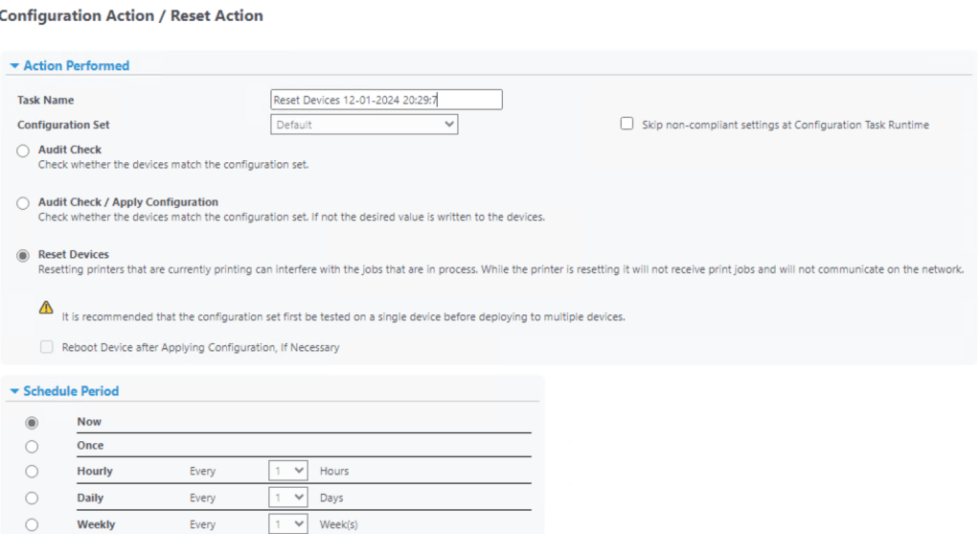Pick the Daily schedule radio button
The width and height of the screenshot is (980, 534).
pyautogui.click(x=32, y=499)
